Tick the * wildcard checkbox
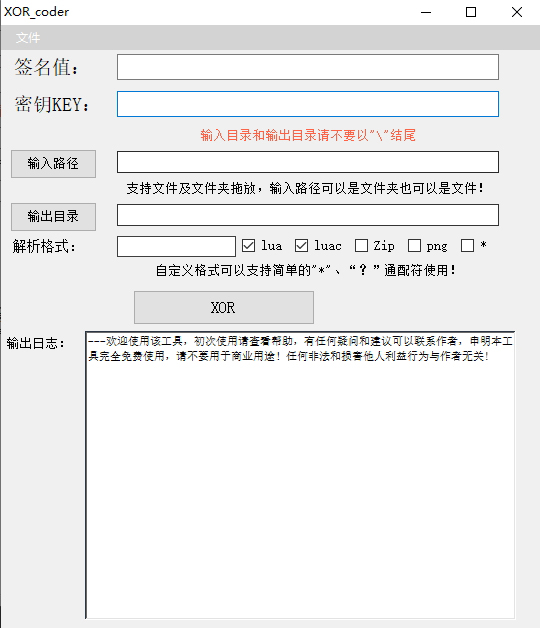 (x=467, y=246)
